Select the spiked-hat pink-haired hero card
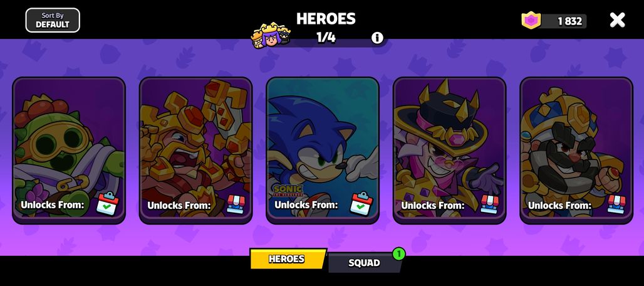644x286 pixels. click(449, 150)
